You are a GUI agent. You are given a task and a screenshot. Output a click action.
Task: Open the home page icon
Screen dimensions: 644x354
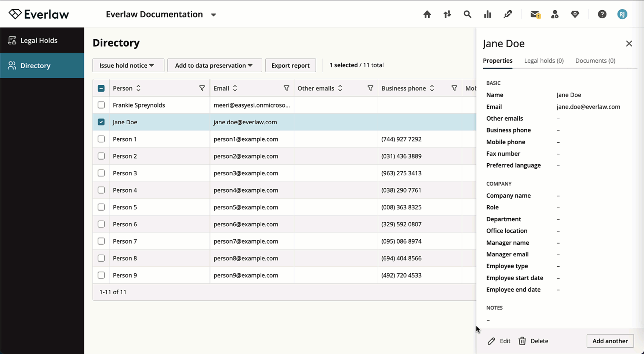click(427, 14)
